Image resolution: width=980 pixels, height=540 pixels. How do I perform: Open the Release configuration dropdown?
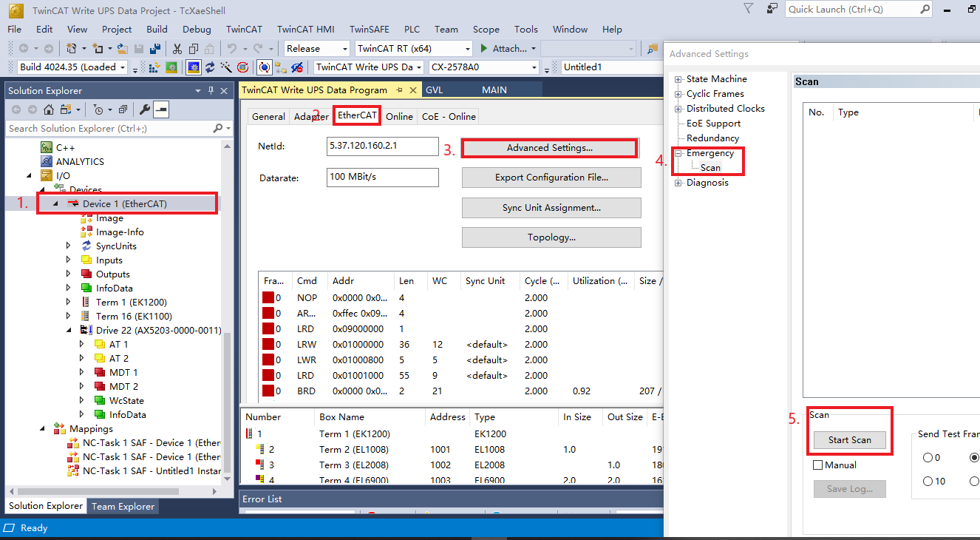tap(344, 49)
